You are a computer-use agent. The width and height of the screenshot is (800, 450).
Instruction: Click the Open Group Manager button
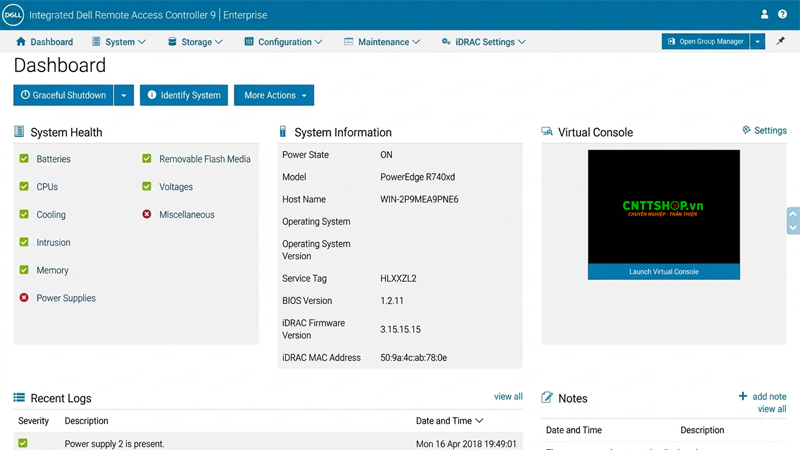[x=706, y=41]
